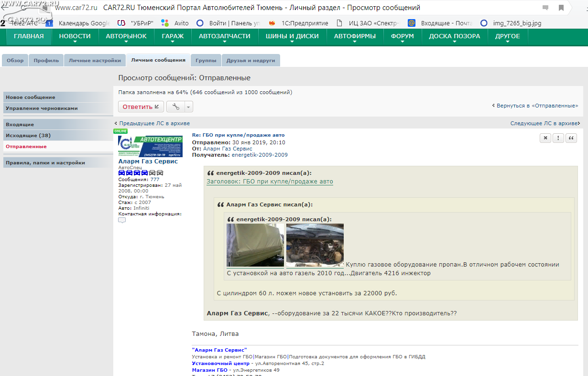The height and width of the screenshot is (376, 588).
Task: Select the Личные сообщения tab
Action: (x=158, y=60)
